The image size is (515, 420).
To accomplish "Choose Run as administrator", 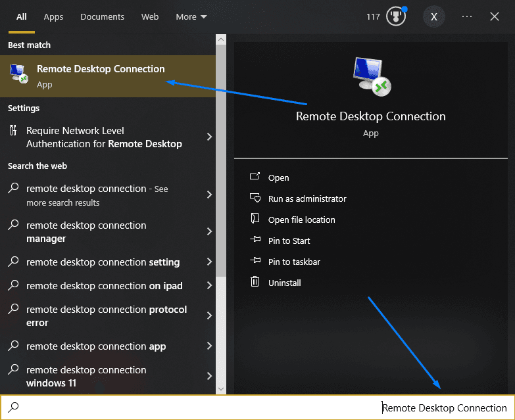I will 307,198.
